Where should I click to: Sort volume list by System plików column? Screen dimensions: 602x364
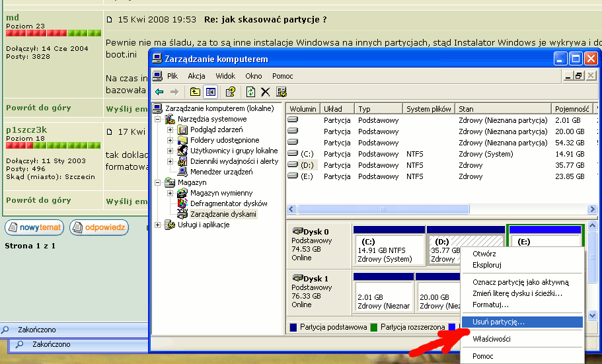pyautogui.click(x=428, y=108)
